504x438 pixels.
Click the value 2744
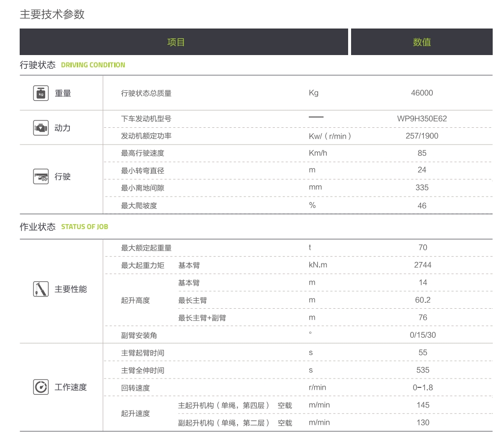coord(423,265)
